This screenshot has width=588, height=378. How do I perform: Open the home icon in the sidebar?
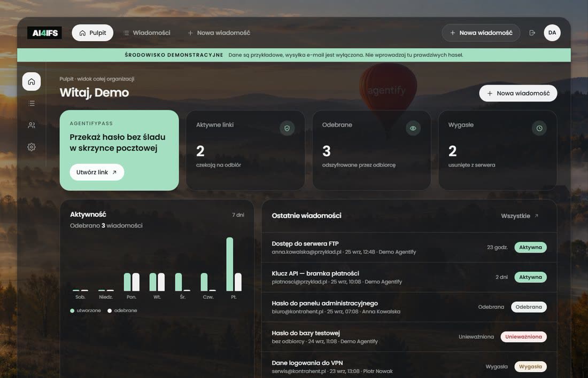(x=32, y=81)
